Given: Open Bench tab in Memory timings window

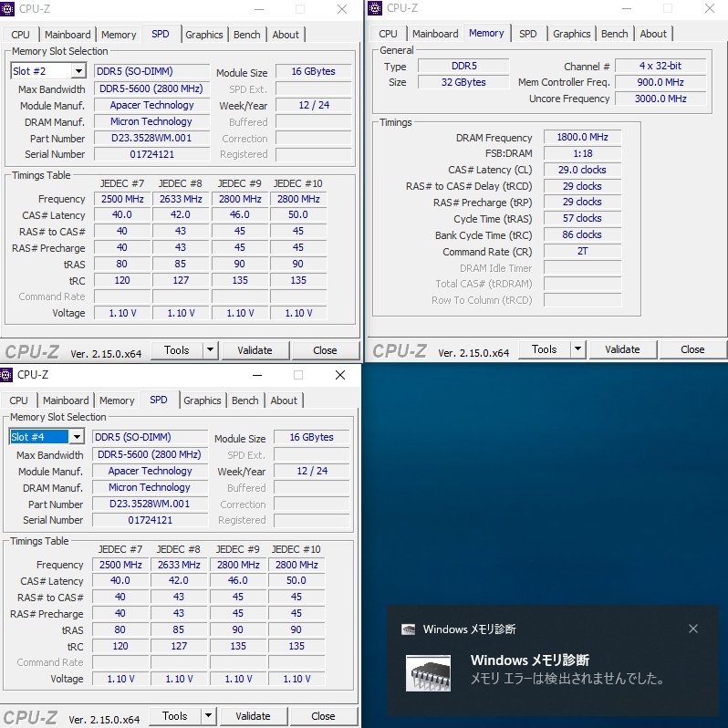Looking at the screenshot, I should pos(615,34).
